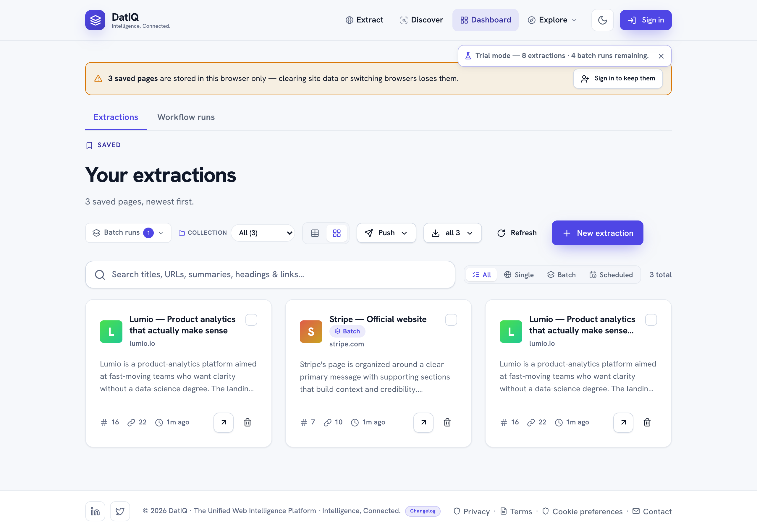This screenshot has height=532, width=757.
Task: Open the Contact link
Action: coord(652,511)
